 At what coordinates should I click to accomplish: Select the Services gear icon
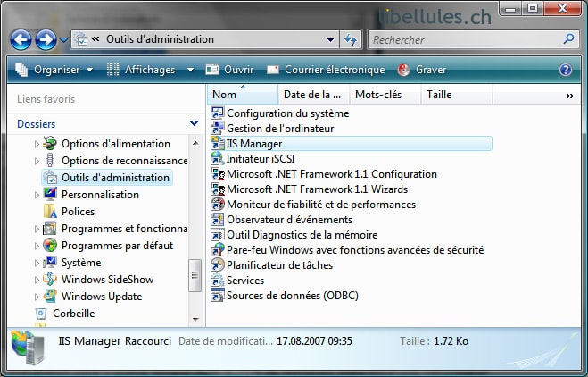point(217,281)
